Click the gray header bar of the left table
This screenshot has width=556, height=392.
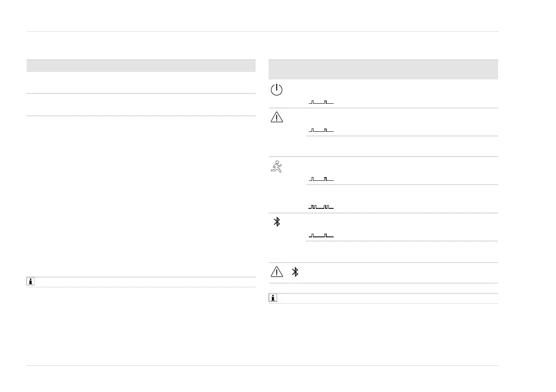(141, 66)
